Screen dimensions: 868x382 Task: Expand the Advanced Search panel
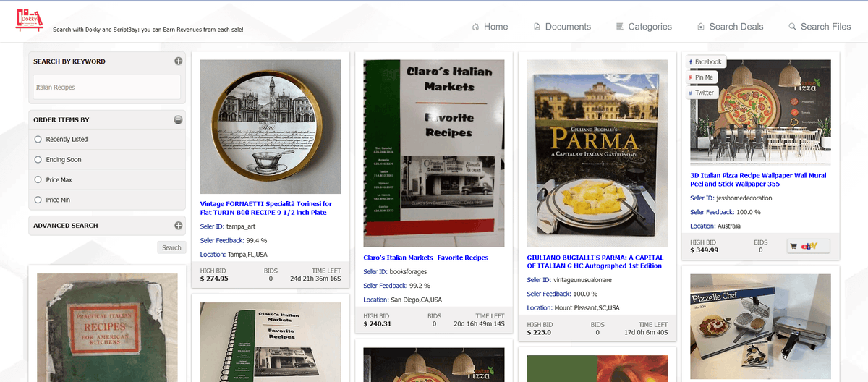coord(178,226)
